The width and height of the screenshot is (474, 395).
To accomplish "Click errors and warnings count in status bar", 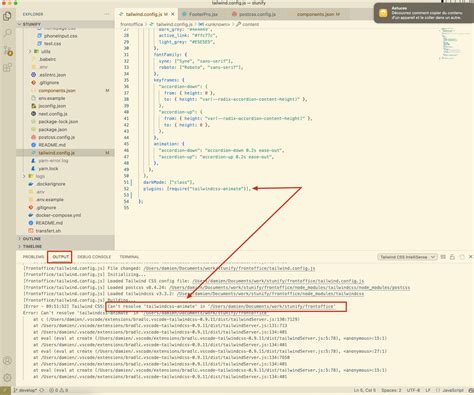I will [59, 390].
